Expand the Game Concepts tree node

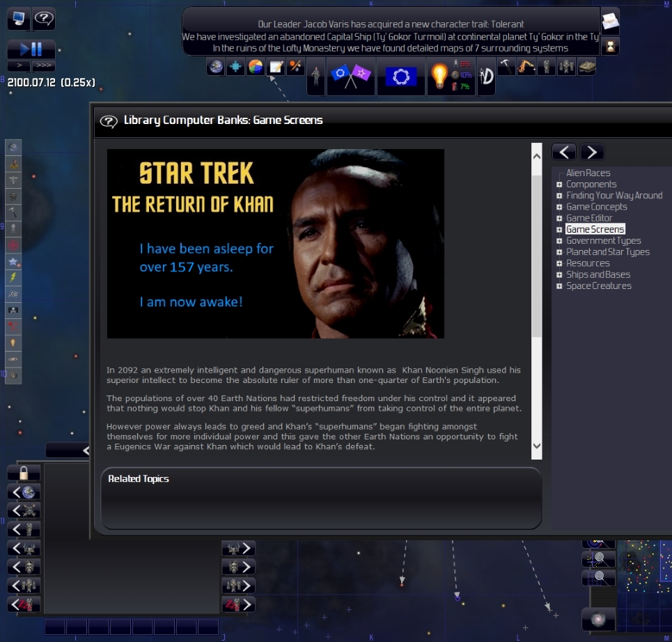coord(559,207)
